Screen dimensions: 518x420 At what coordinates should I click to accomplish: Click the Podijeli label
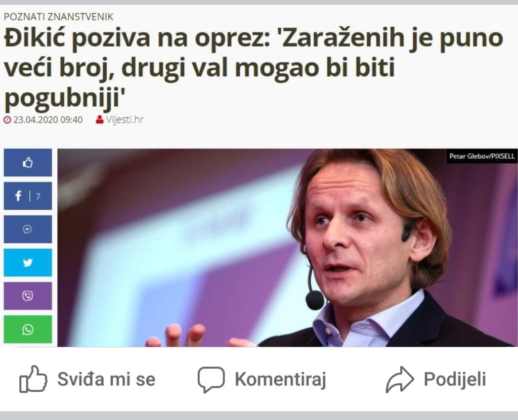[x=455, y=380]
